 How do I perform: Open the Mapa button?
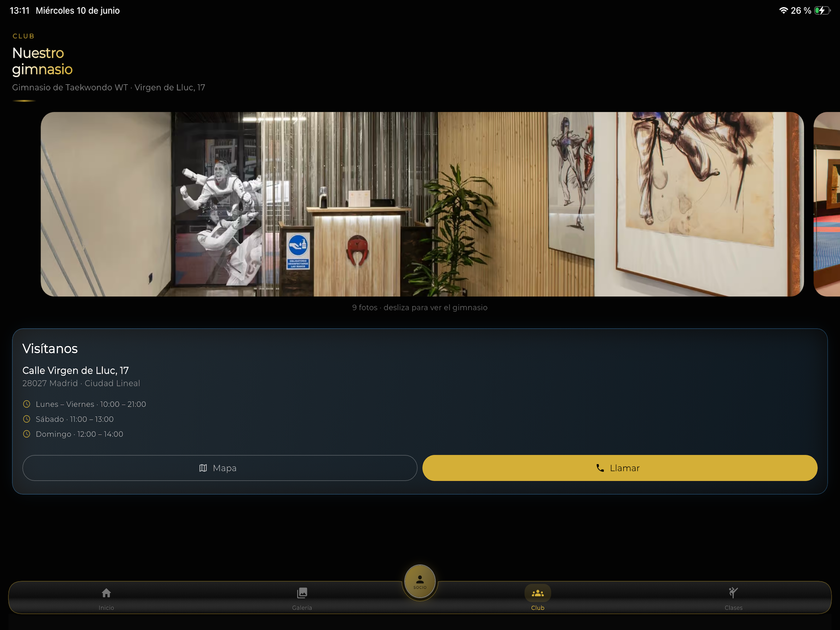coord(220,468)
